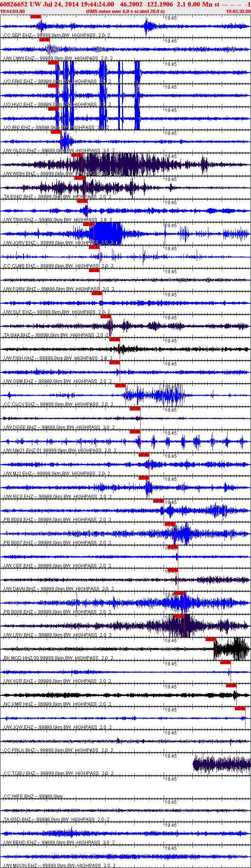This screenshot has width=251, height=868.
Task: Select the red pick flag on the UW.JORV trace
Action: click(x=88, y=224)
